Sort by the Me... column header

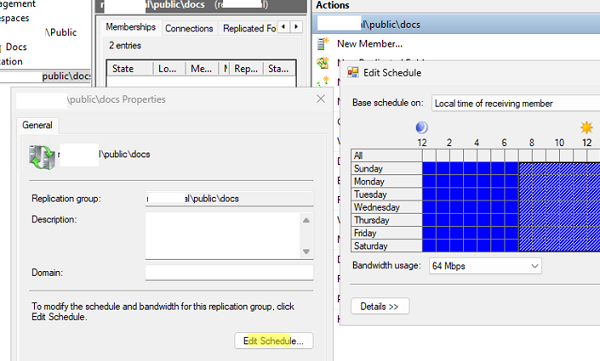[x=202, y=69]
